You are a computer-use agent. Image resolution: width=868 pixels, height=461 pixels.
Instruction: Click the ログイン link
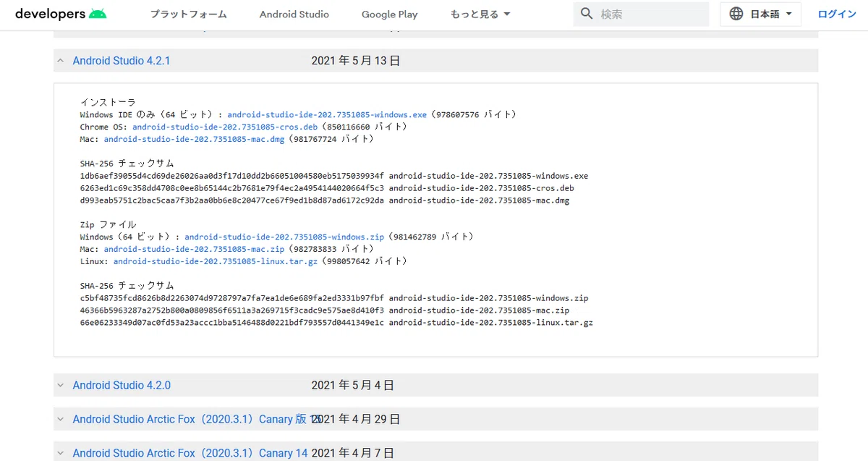pos(837,14)
